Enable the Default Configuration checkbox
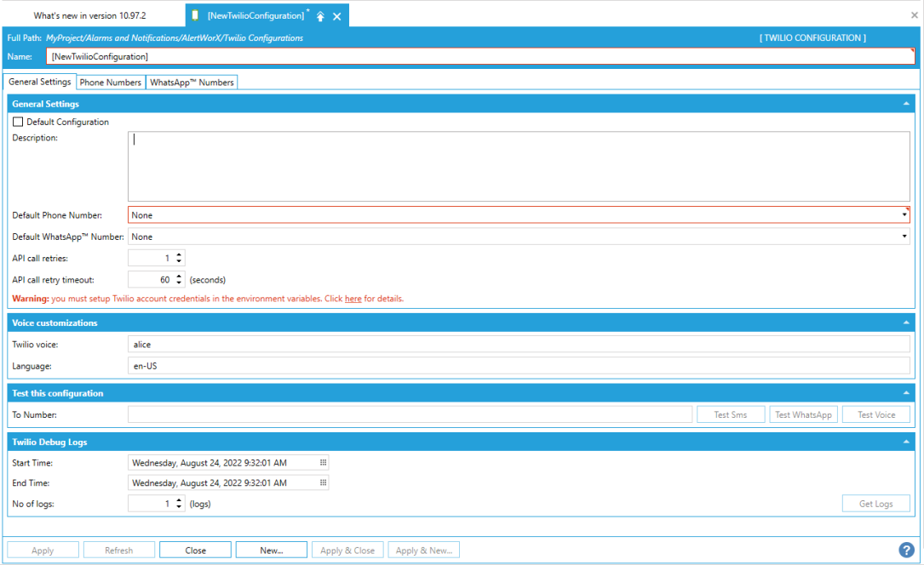The image size is (924, 565). (18, 122)
